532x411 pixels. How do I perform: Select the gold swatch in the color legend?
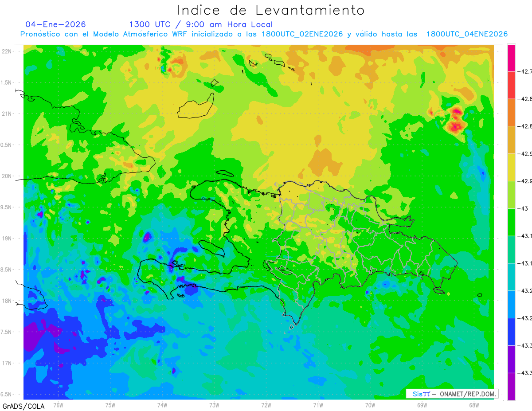click(x=511, y=140)
